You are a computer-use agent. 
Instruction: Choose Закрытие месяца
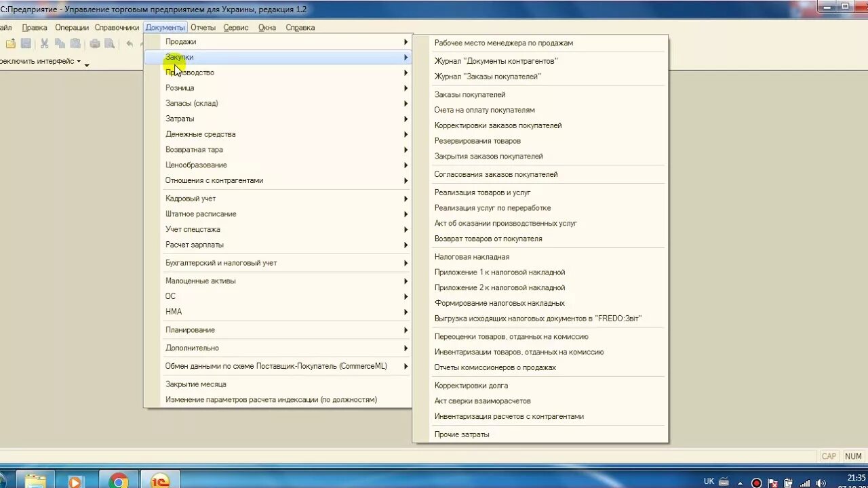tap(278, 384)
